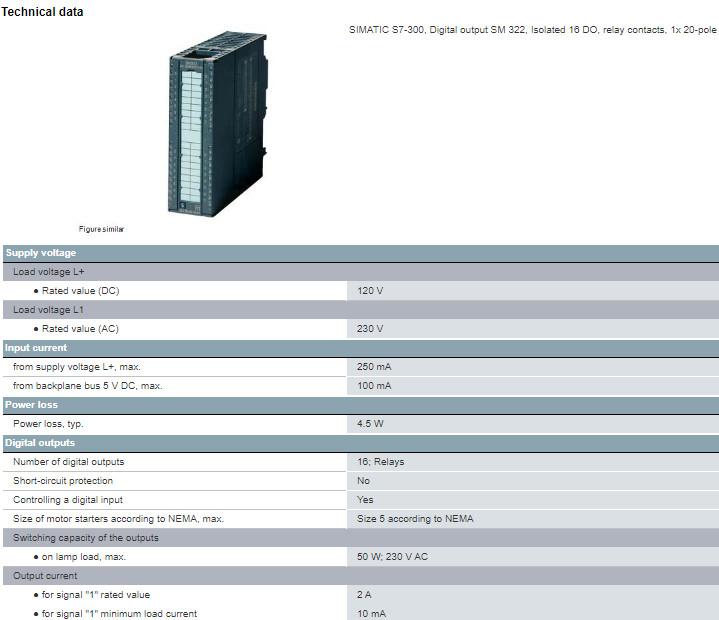The height and width of the screenshot is (620, 719).
Task: Click the 230 V rated value cell
Action: (533, 329)
